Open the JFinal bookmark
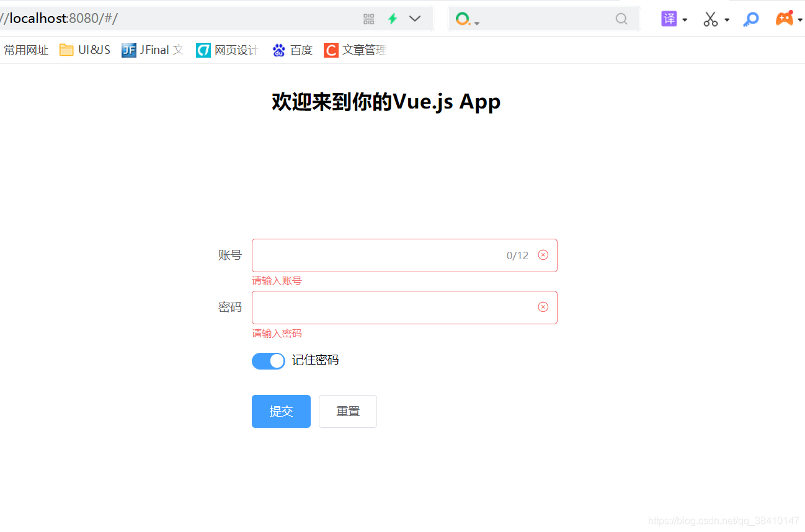 (x=153, y=50)
